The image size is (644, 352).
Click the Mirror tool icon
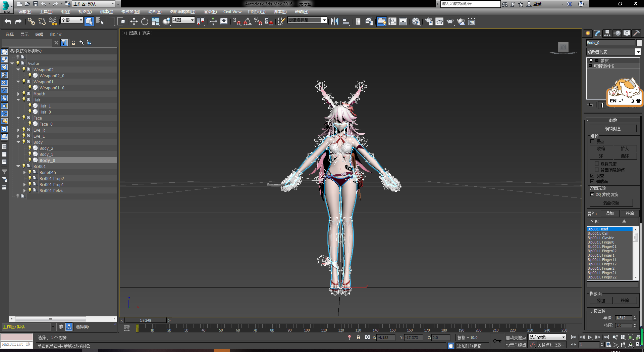pos(334,21)
